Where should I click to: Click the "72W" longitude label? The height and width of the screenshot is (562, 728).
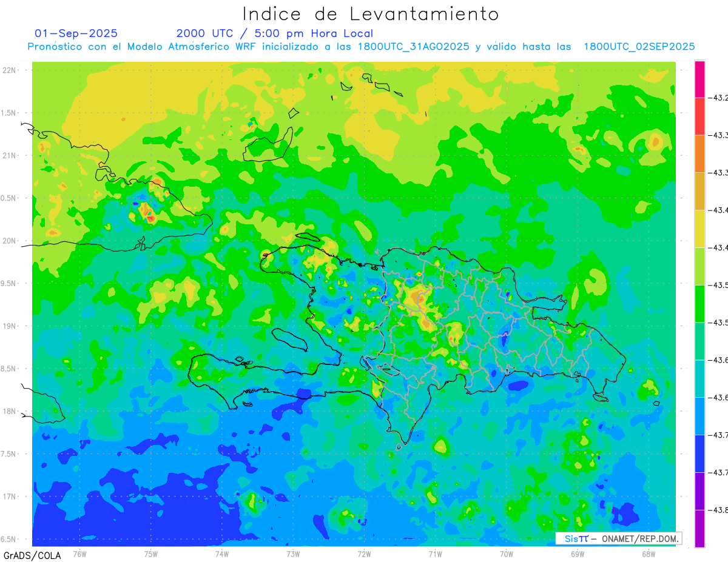[x=364, y=554]
